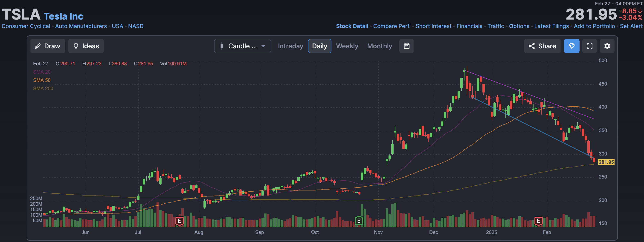Click the 250M volume axis label
Viewport: 644px width, 242px height.
36,199
